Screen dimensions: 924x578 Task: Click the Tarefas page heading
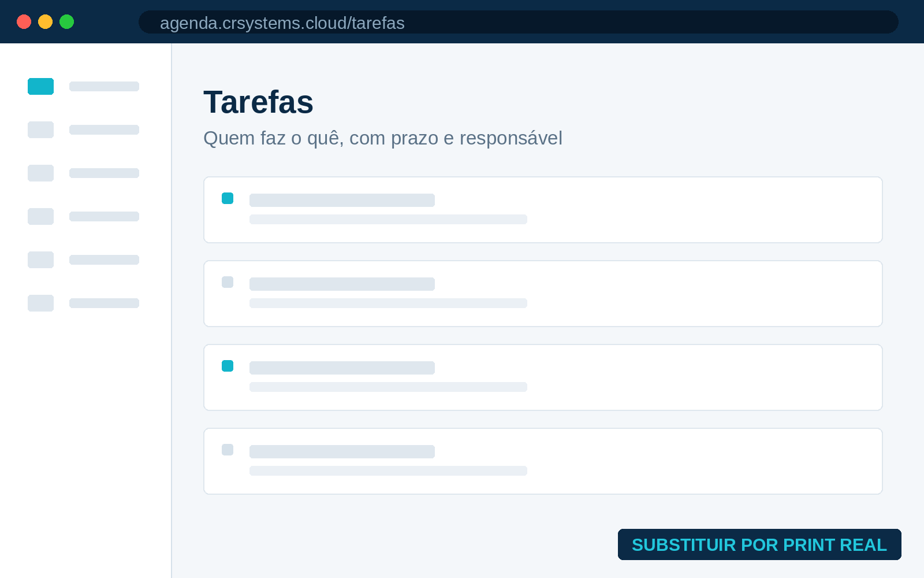[x=258, y=102]
